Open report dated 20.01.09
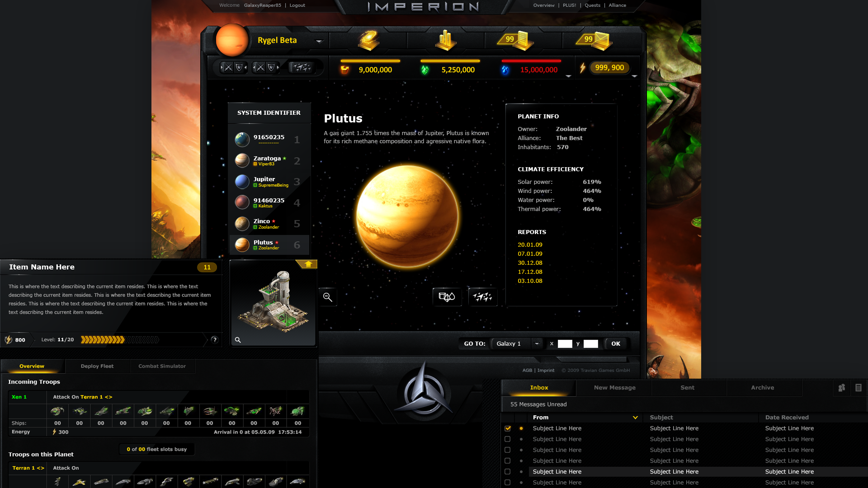This screenshot has width=868, height=488. [530, 245]
